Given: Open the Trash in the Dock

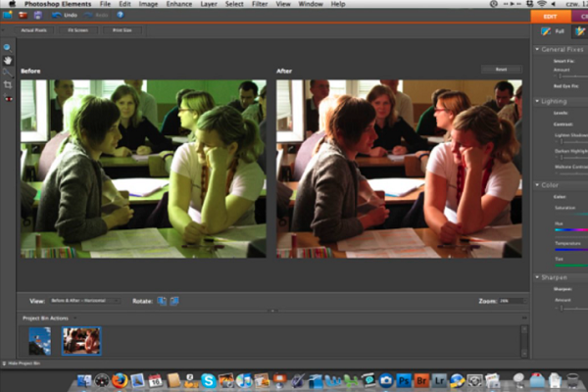Looking at the screenshot, I should [572, 380].
